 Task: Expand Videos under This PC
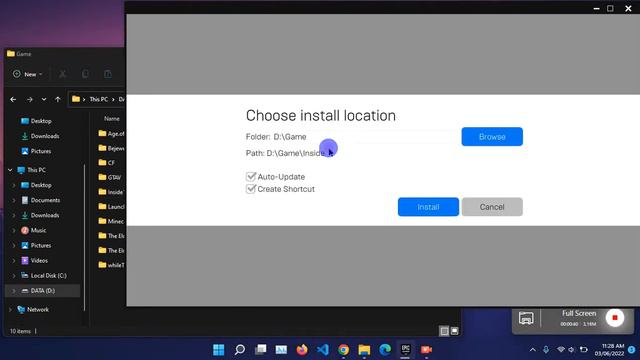click(x=14, y=261)
